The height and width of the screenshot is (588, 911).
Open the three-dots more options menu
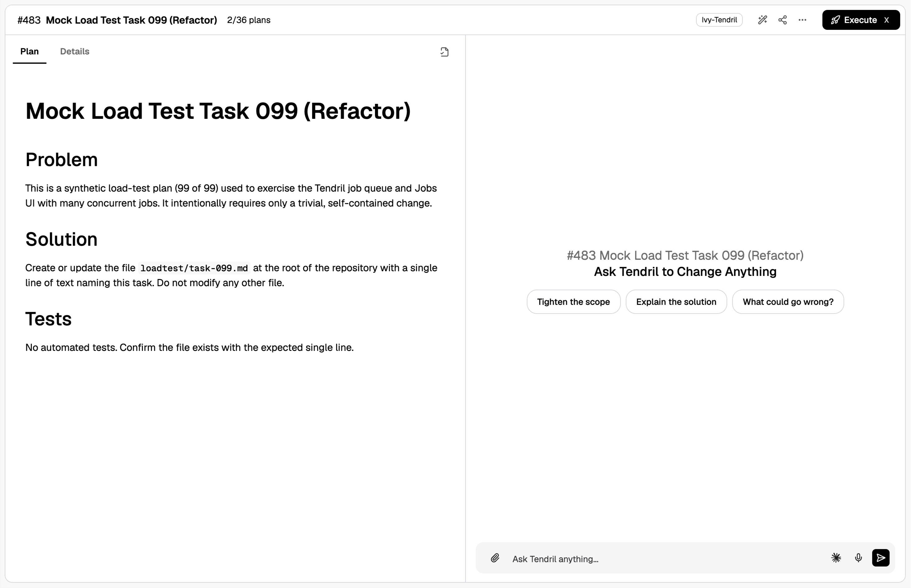(x=802, y=20)
